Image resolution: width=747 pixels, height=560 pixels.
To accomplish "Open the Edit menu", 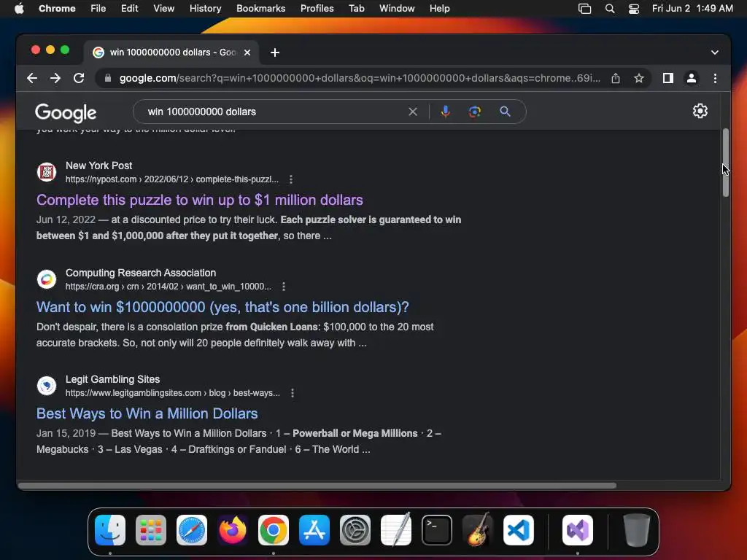I will pos(130,9).
